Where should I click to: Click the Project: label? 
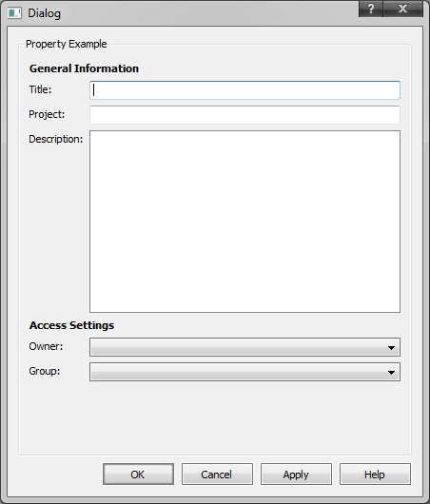click(x=47, y=114)
